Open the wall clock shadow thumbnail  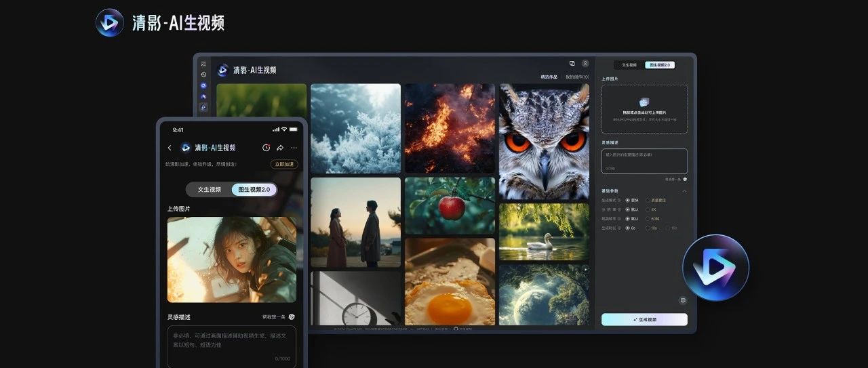(x=355, y=298)
